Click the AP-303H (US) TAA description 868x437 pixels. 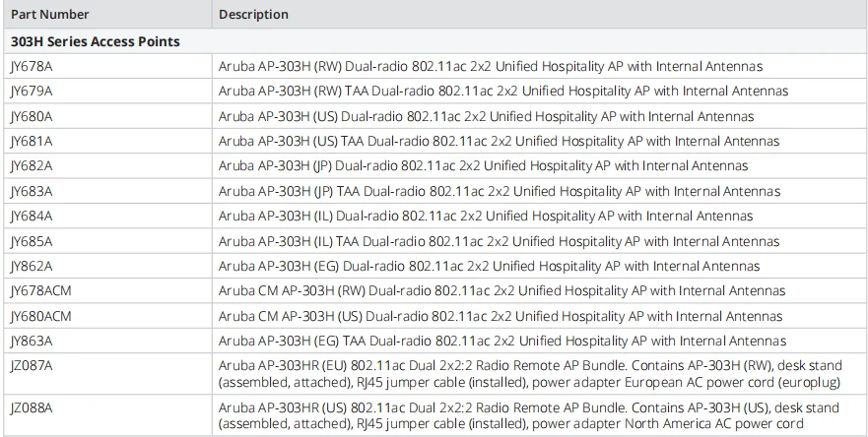click(x=501, y=141)
